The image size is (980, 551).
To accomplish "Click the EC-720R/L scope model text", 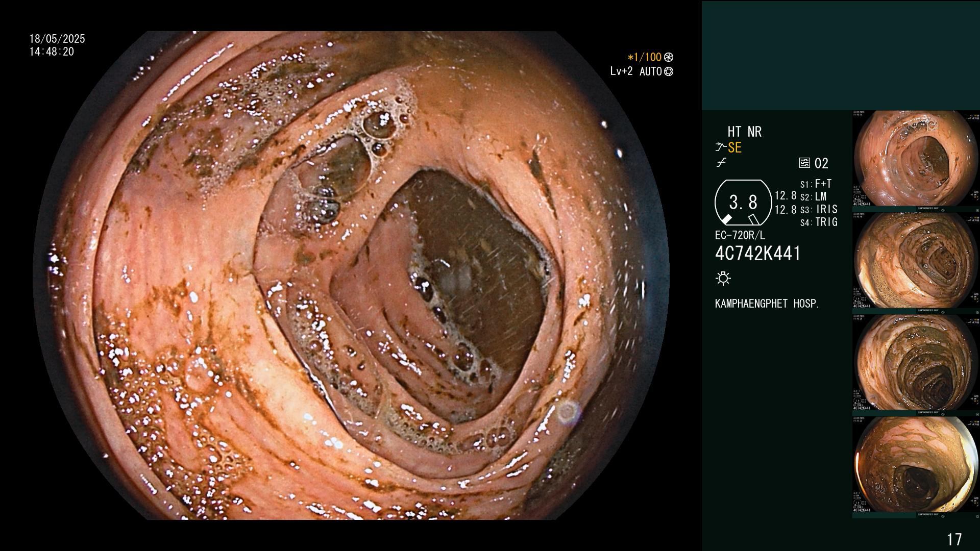I will pyautogui.click(x=740, y=236).
